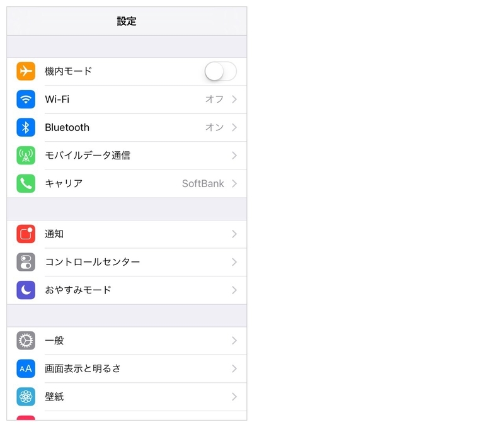Expand Bluetooth row via its chevron
Screen dimensions: 504x427
(x=234, y=127)
